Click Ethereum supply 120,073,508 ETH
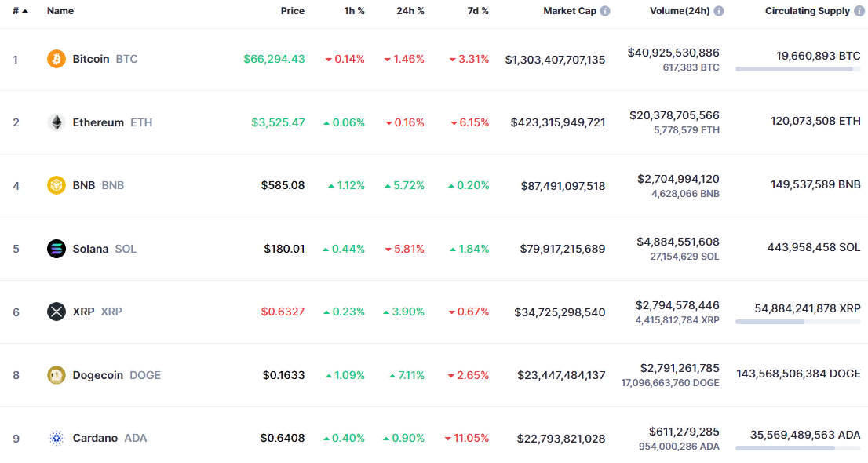868x463 pixels. click(x=815, y=121)
